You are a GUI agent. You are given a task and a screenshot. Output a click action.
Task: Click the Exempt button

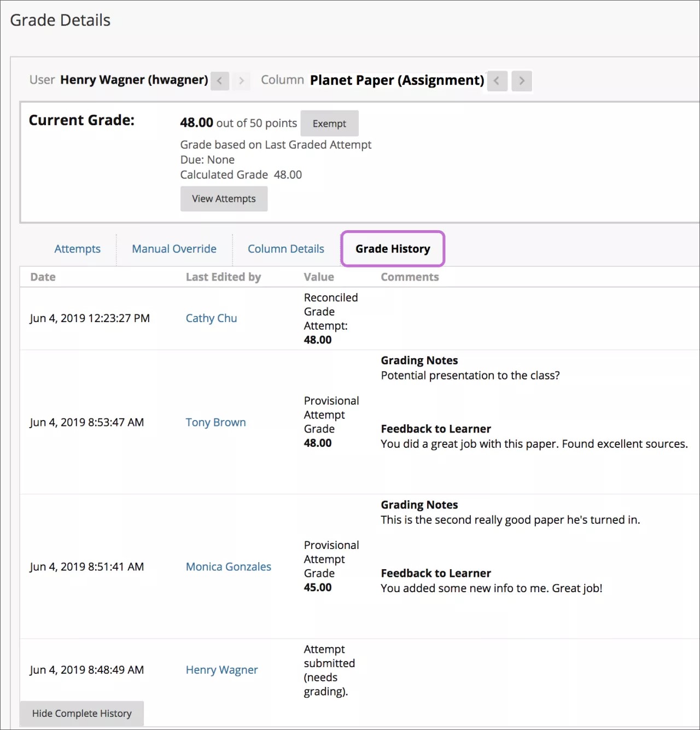tap(329, 123)
